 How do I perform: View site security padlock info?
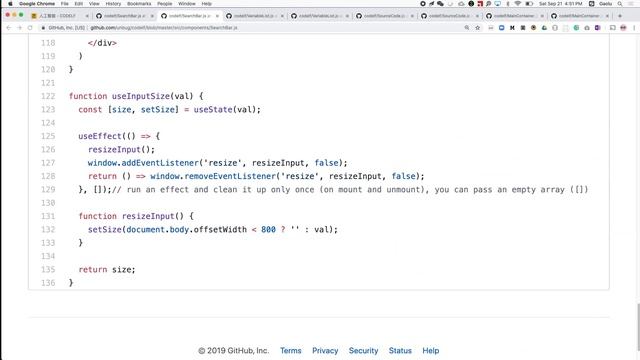(43, 28)
